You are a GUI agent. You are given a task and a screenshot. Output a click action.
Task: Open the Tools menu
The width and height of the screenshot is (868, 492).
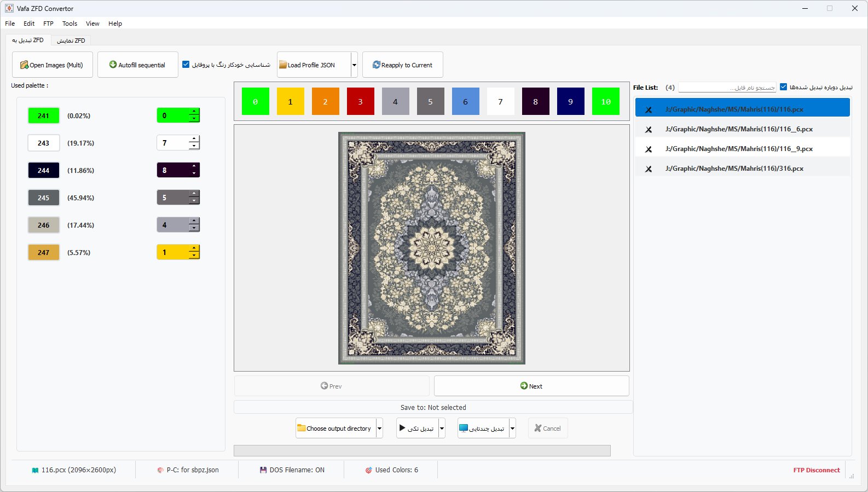70,24
